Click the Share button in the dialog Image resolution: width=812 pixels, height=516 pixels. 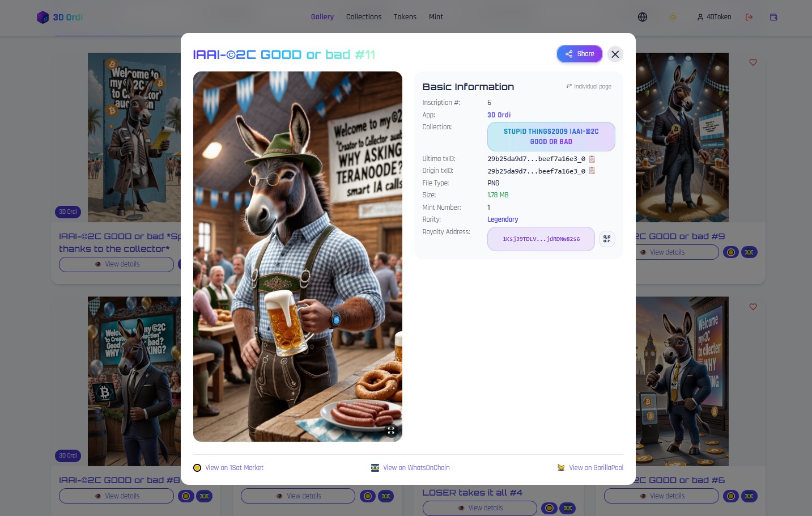pyautogui.click(x=579, y=54)
